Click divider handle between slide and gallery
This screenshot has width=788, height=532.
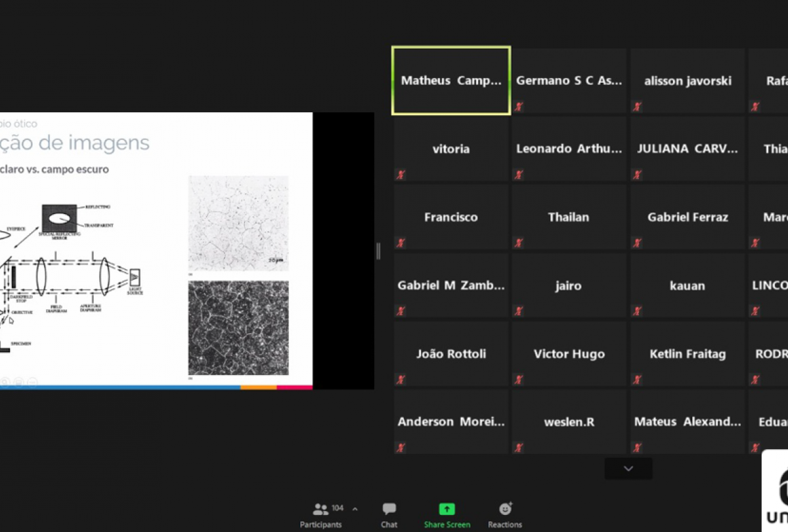pos(378,251)
